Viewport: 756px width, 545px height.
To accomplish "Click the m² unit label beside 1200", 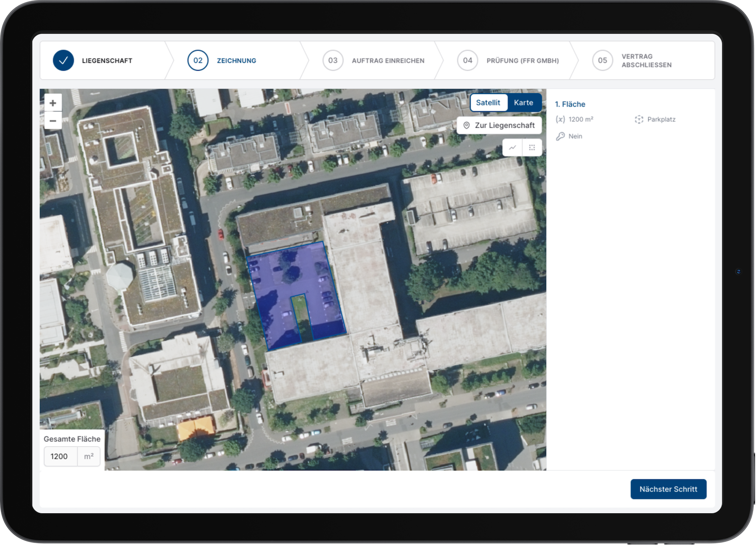I will [89, 456].
